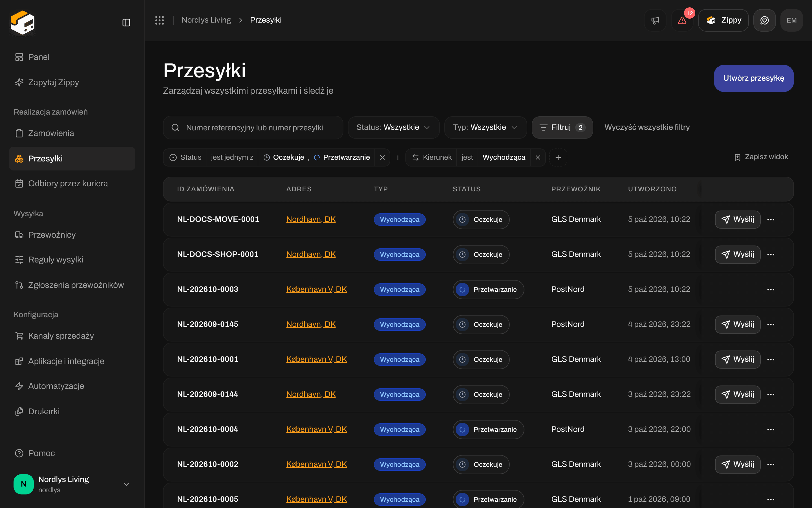Open Odbiory przez kuriera page
Image resolution: width=812 pixels, height=508 pixels.
72,183
